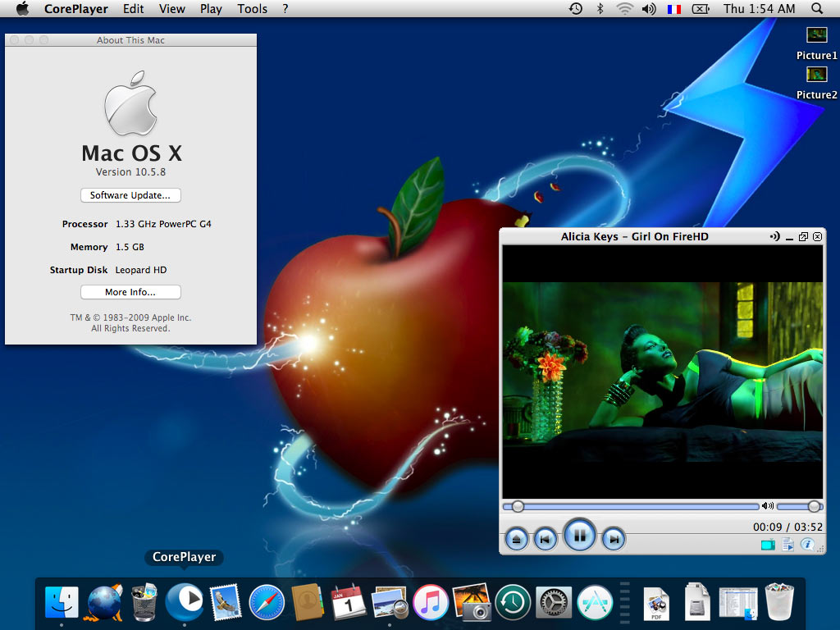Open the Tools menu
Viewport: 840px width, 630px height.
click(253, 9)
